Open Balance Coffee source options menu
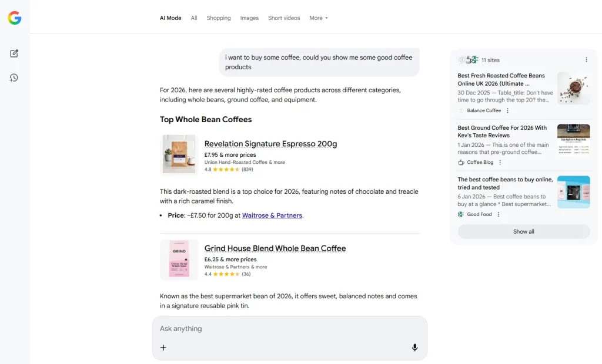This screenshot has height=364, width=602. tap(508, 110)
